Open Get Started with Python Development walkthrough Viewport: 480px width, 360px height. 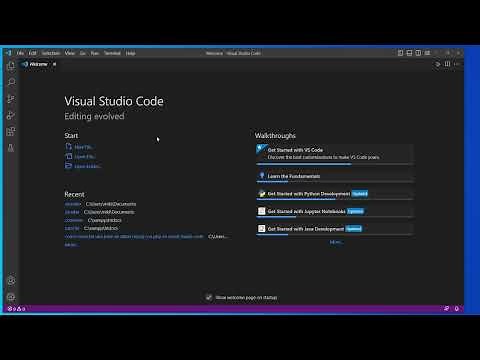(x=335, y=194)
